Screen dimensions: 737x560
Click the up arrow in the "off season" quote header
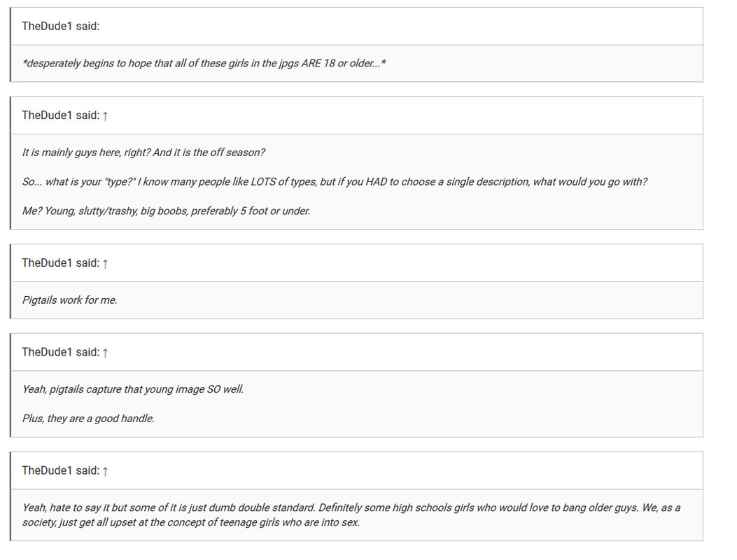point(105,116)
